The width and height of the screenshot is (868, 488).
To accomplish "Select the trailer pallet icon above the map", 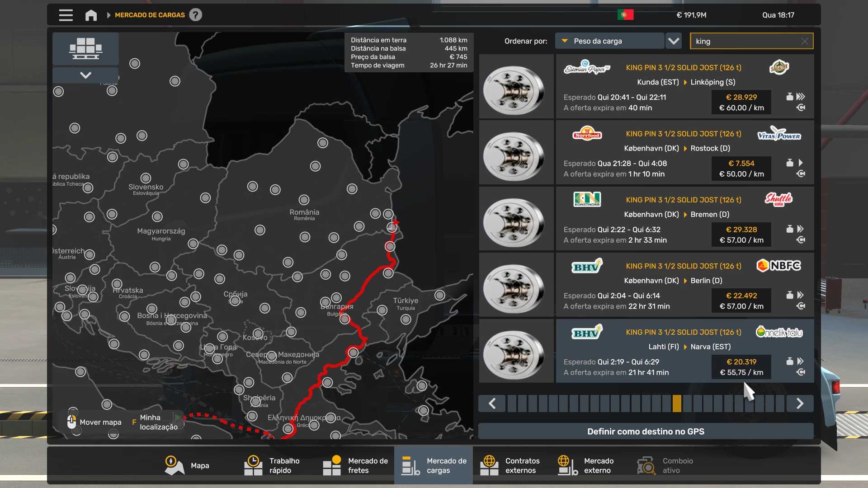I will tap(85, 48).
